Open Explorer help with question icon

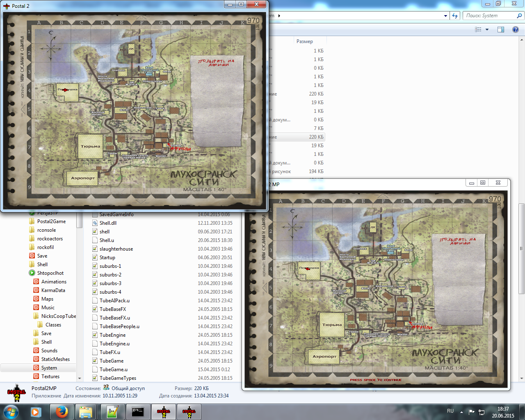click(x=516, y=30)
